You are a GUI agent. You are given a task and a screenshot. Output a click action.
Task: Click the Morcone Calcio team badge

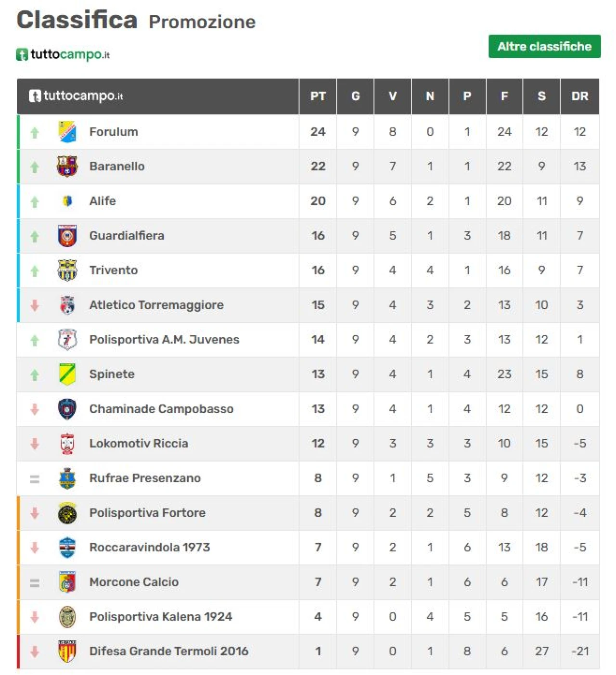67,582
